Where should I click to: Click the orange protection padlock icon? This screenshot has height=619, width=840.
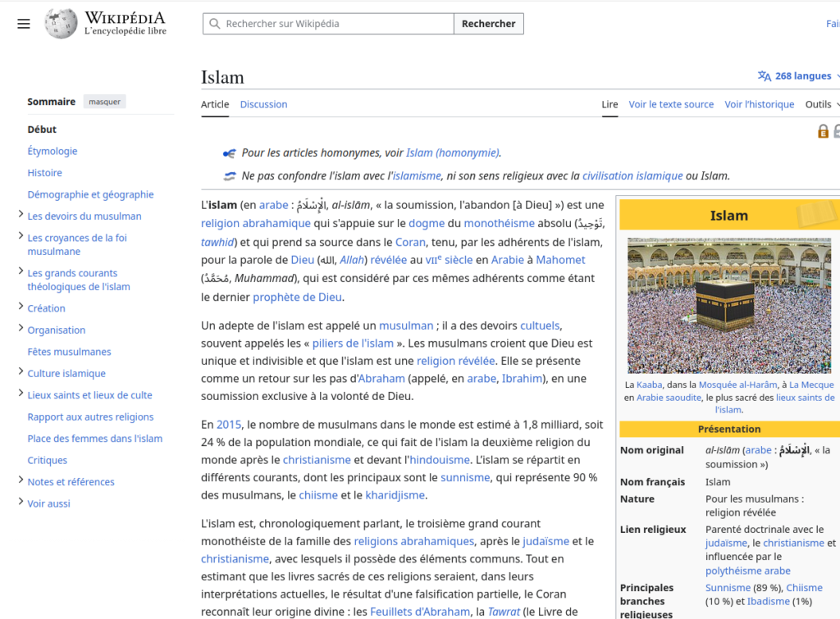pos(823,131)
